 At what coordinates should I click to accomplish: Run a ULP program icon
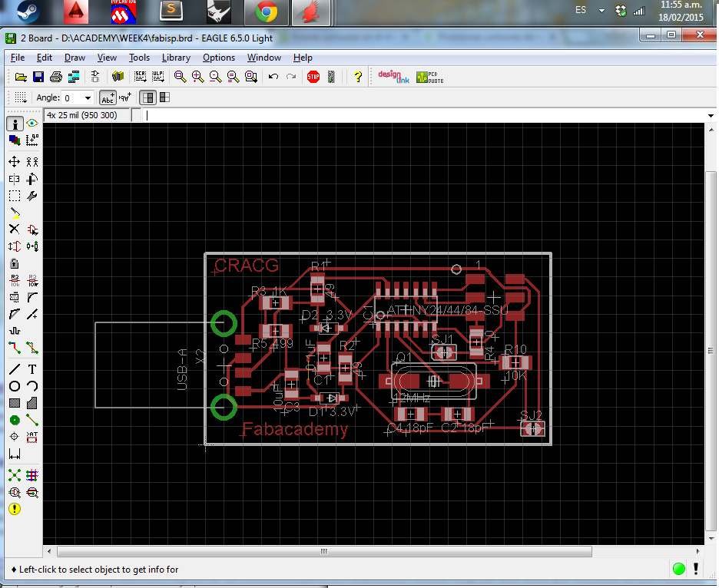(157, 77)
